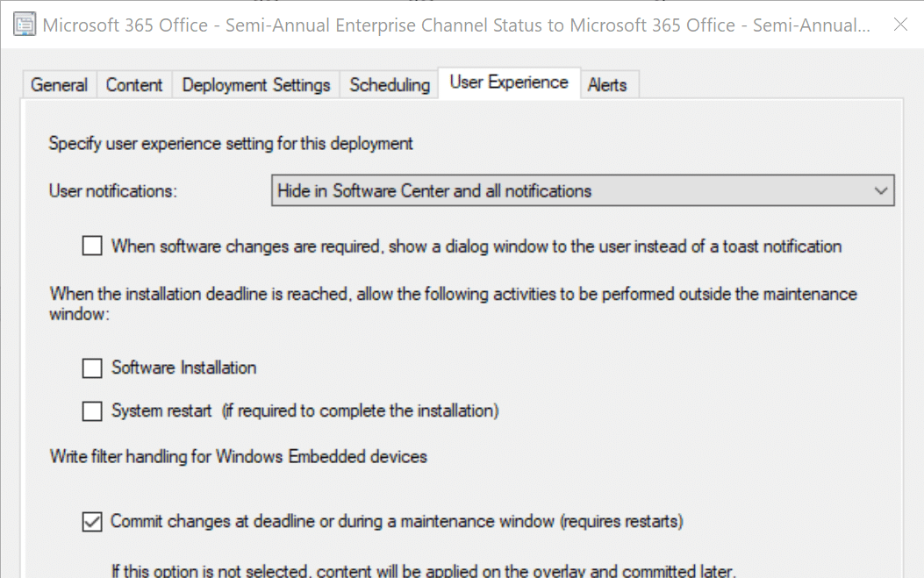The width and height of the screenshot is (924, 578).
Task: Tick the Software Installation checkbox
Action: (92, 368)
